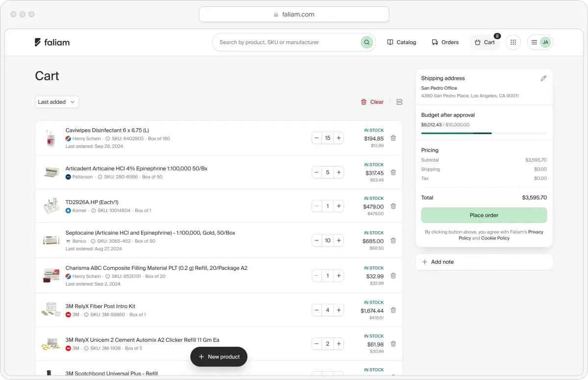
Task: Click the green search magnifier button
Action: point(367,42)
